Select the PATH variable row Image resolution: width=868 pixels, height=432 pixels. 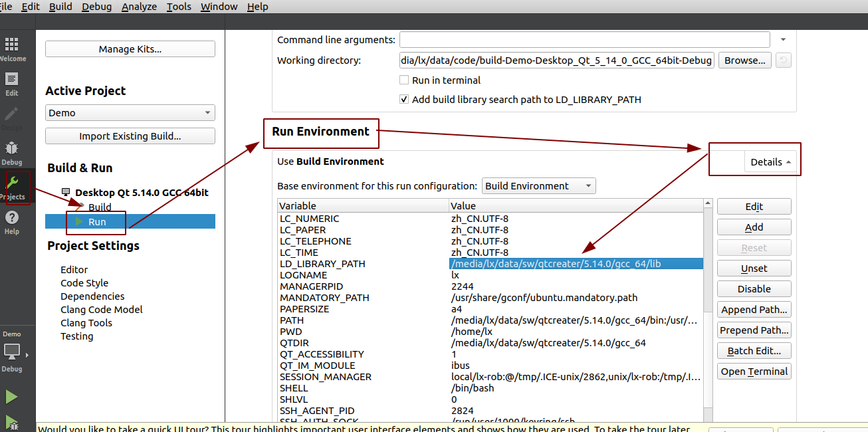pyautogui.click(x=490, y=320)
